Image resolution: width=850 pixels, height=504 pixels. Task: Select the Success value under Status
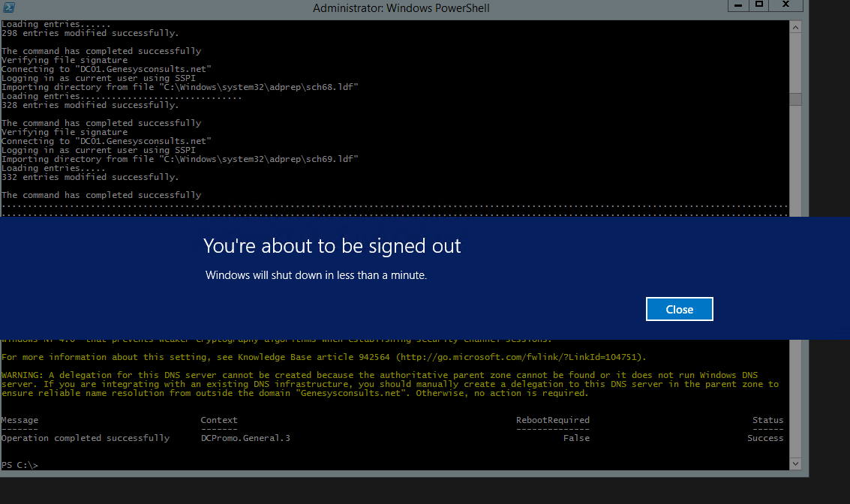tap(764, 438)
